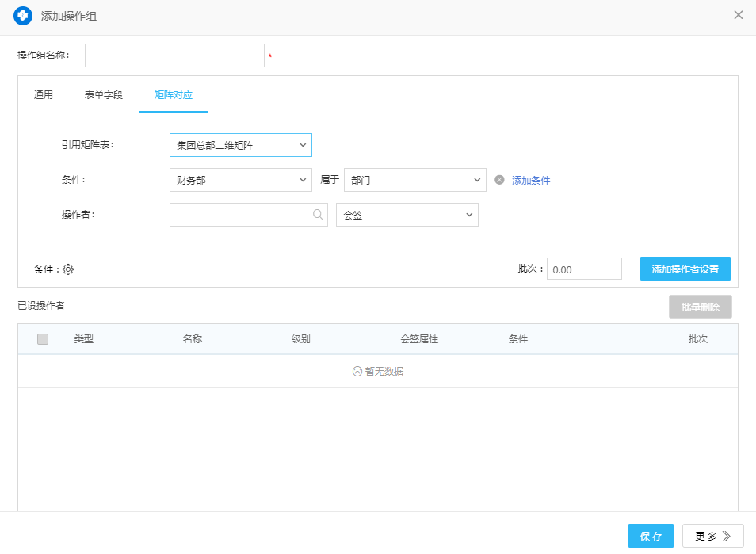Image resolution: width=756 pixels, height=554 pixels.
Task: Switch to the 通用 tab
Action: pos(44,95)
